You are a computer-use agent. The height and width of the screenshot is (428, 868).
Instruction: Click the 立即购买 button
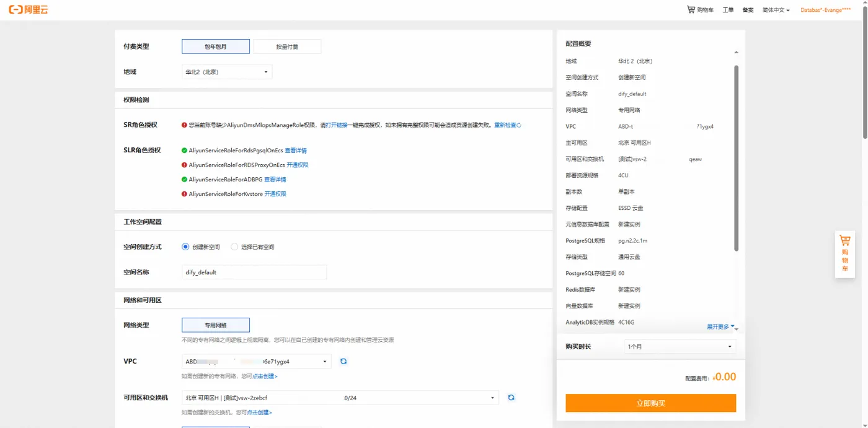pos(650,403)
